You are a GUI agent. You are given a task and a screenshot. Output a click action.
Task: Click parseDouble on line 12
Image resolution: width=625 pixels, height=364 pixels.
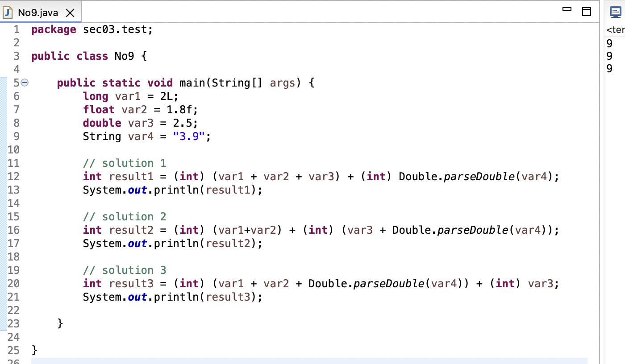point(479,177)
